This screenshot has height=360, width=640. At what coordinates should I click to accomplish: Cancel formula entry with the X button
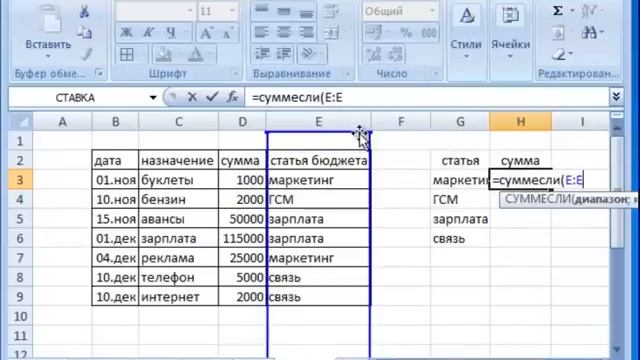pyautogui.click(x=192, y=97)
